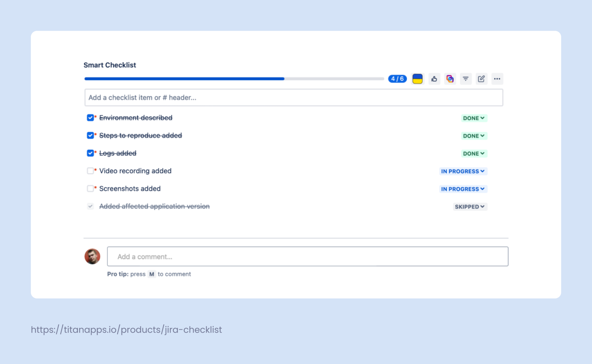Click the colorful app logo icon in the toolbar
This screenshot has height=364, width=592.
[x=450, y=79]
